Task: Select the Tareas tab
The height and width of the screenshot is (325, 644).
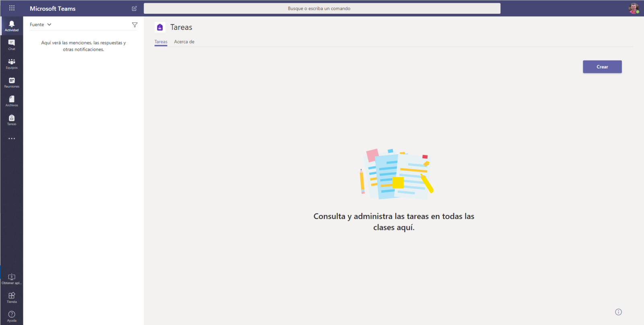Action: point(161,42)
